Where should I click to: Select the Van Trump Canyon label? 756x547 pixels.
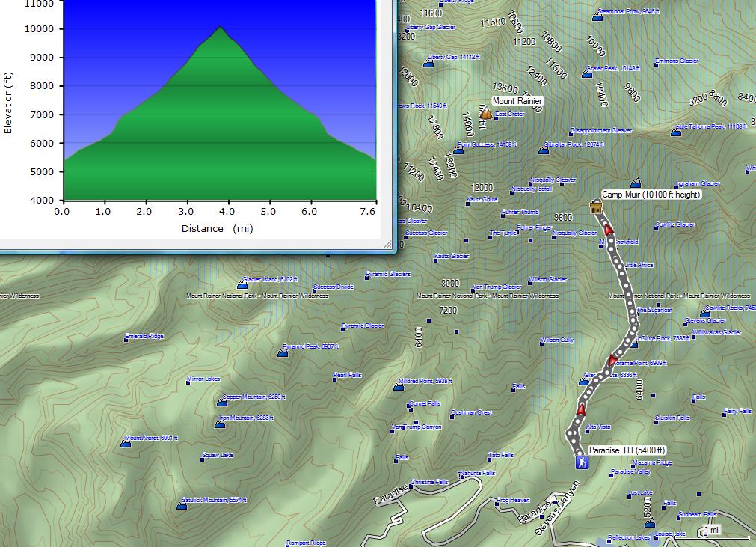point(417,427)
